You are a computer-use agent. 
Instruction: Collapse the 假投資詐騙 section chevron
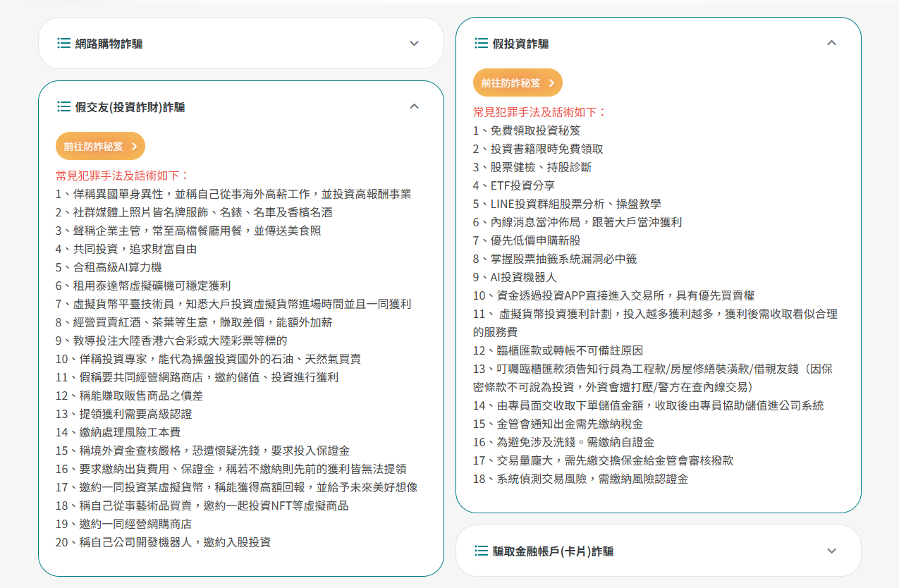[831, 43]
